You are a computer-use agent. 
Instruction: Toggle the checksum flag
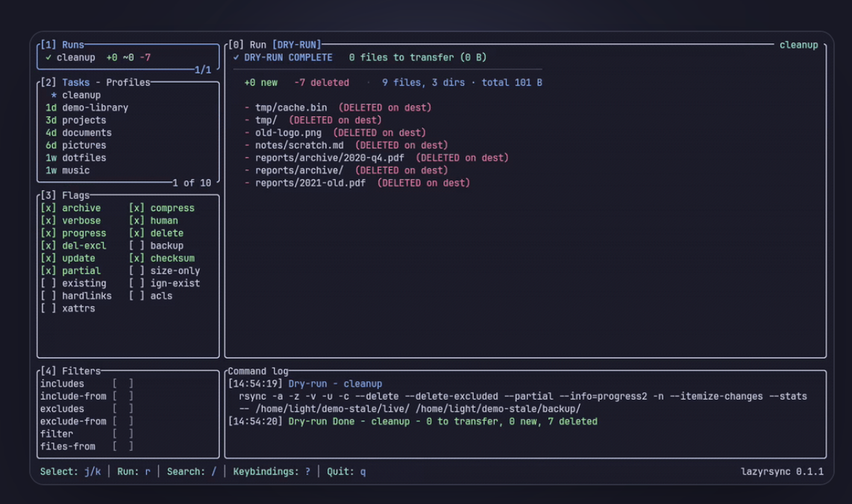click(137, 258)
